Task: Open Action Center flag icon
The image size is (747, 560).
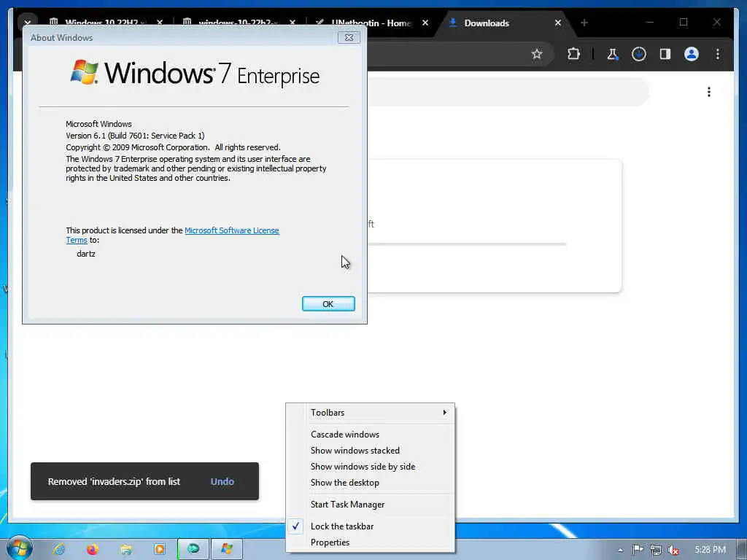Action: pyautogui.click(x=638, y=550)
